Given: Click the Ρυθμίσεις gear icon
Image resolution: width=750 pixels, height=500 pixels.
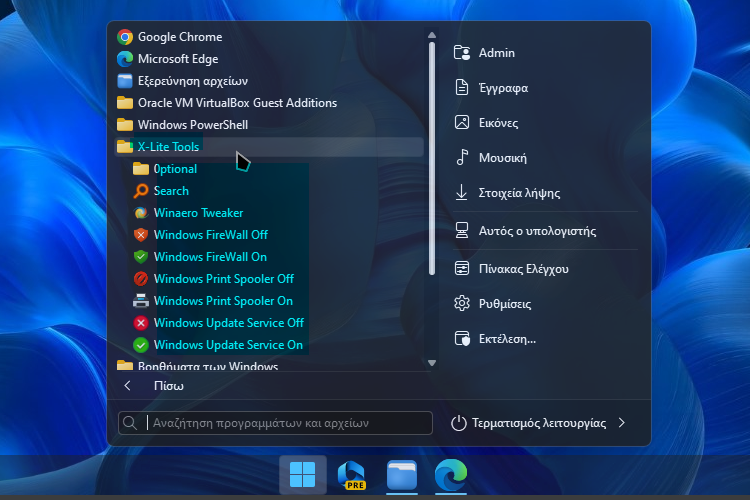Looking at the screenshot, I should (x=462, y=303).
